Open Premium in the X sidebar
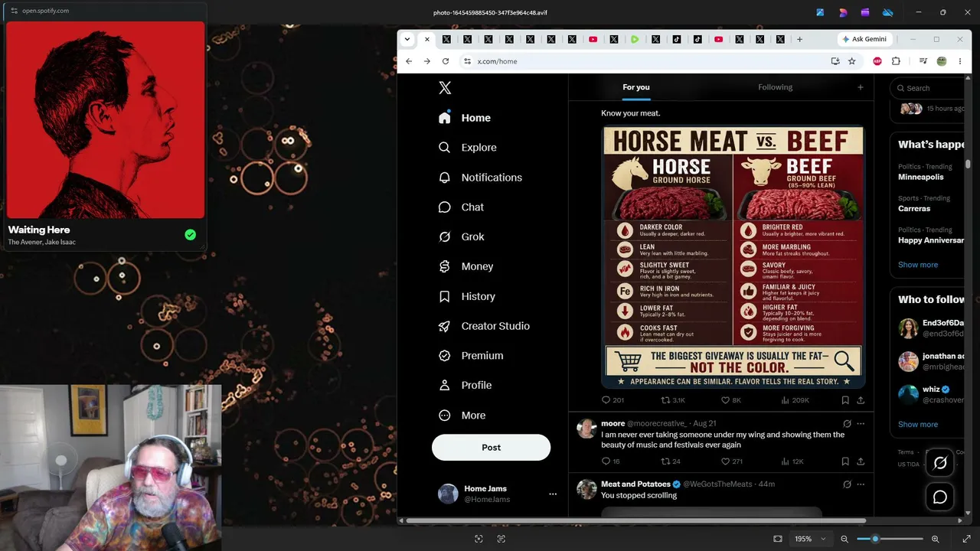Screen dimensions: 980x551 pos(471,356)
